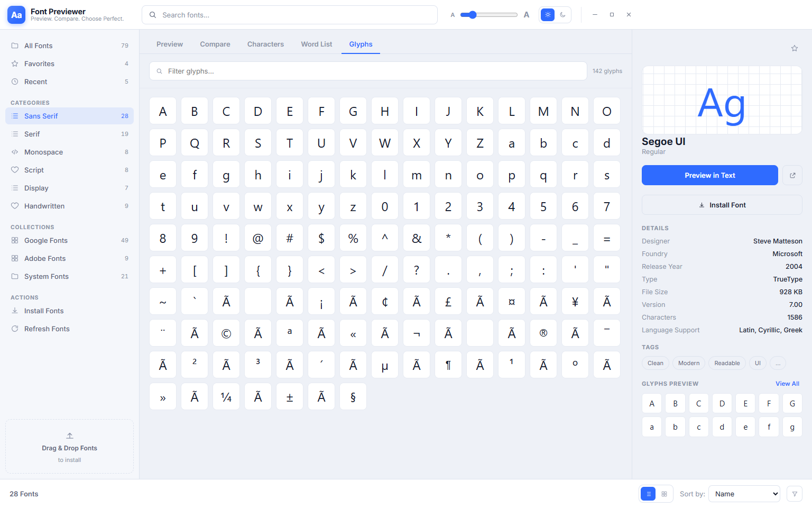Switch to the Word List tab

coord(317,44)
